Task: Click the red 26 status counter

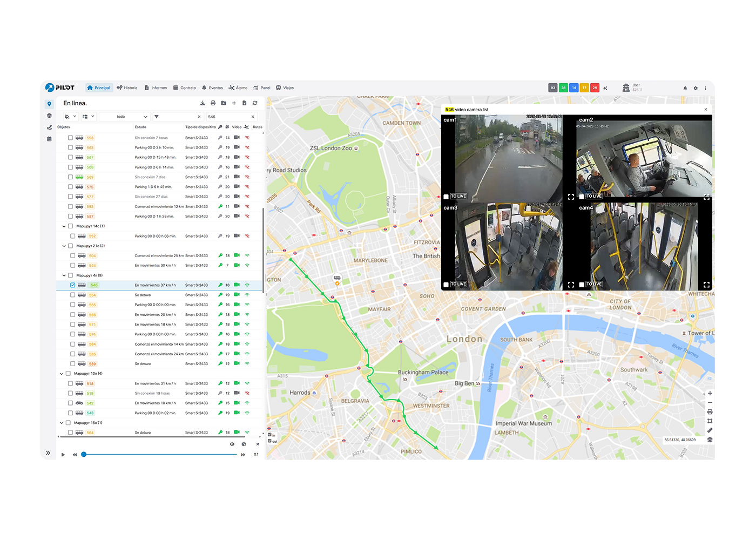Action: [x=595, y=87]
